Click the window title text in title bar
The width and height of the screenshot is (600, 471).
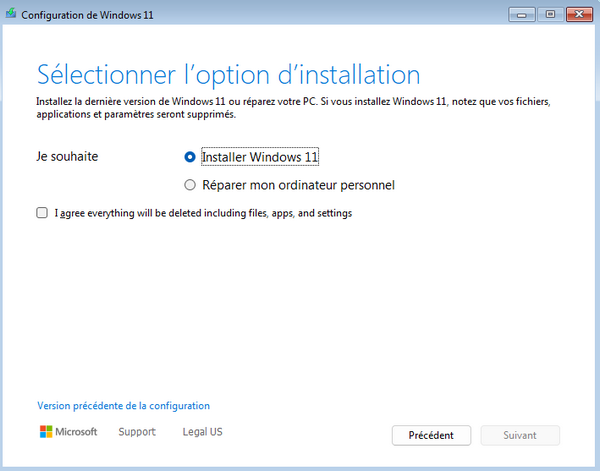coord(84,15)
